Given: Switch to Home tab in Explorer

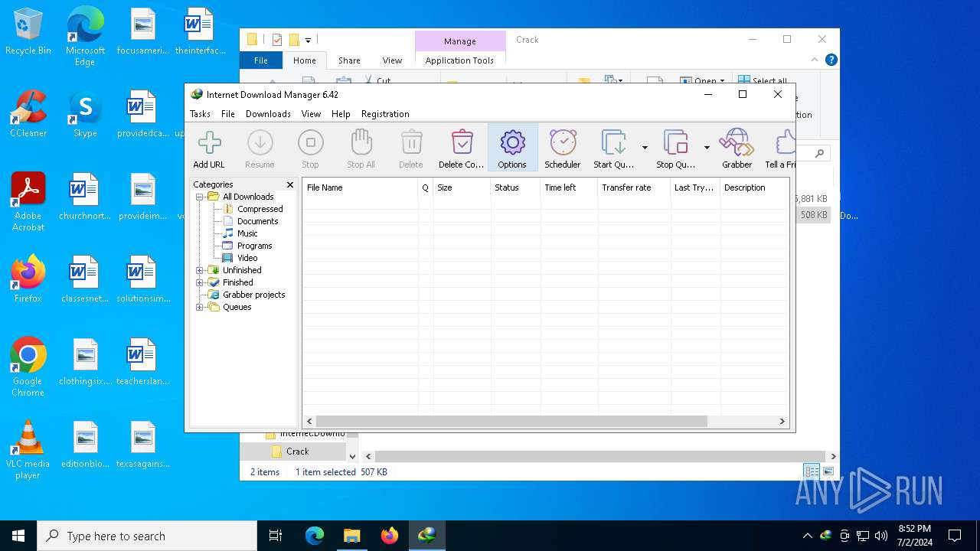Looking at the screenshot, I should click(304, 60).
